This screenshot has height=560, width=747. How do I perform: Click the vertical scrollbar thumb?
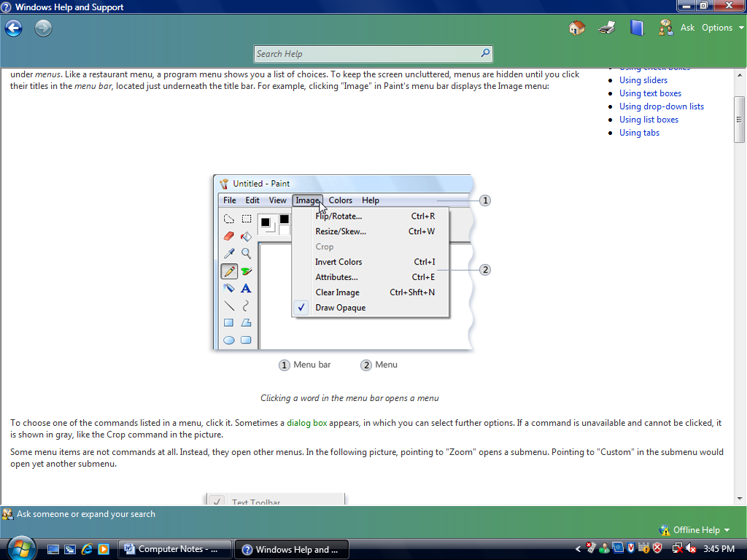tap(740, 119)
